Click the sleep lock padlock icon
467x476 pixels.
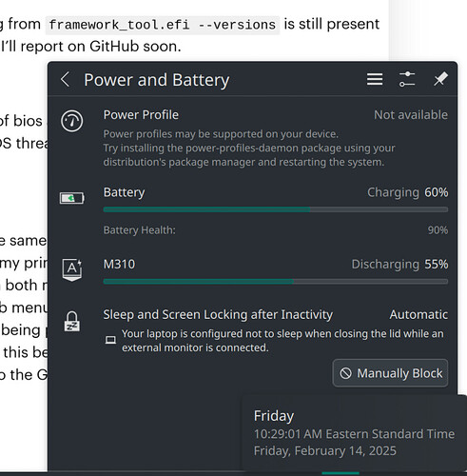click(72, 322)
